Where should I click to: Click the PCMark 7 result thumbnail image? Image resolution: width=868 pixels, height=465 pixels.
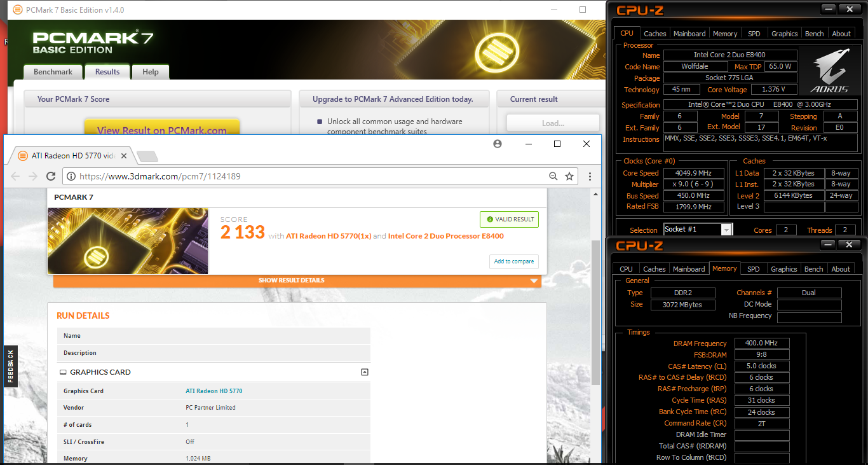128,241
